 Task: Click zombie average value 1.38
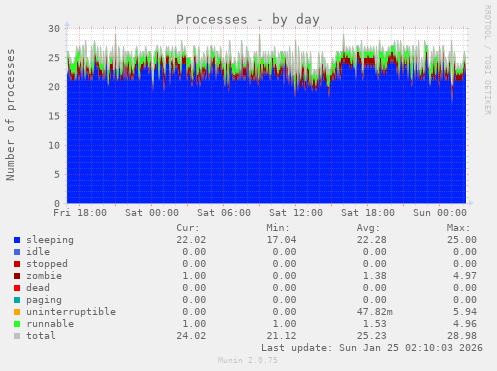(374, 276)
